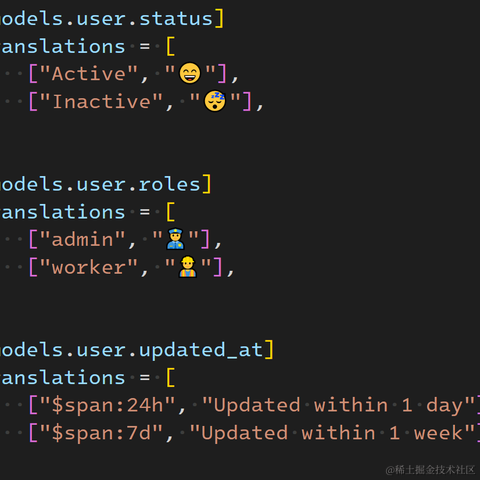Click the watermark text in bottom corner
480x480 pixels.
430,470
